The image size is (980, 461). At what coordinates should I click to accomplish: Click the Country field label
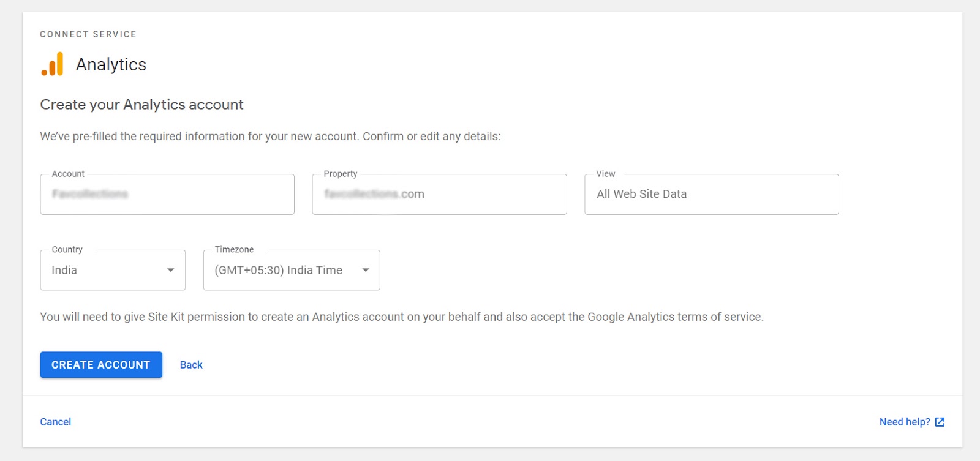(x=67, y=249)
